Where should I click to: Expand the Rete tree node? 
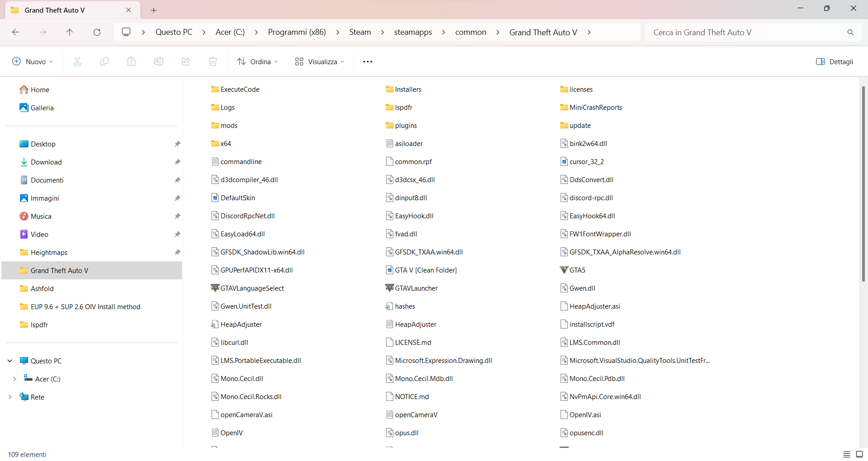(x=10, y=397)
